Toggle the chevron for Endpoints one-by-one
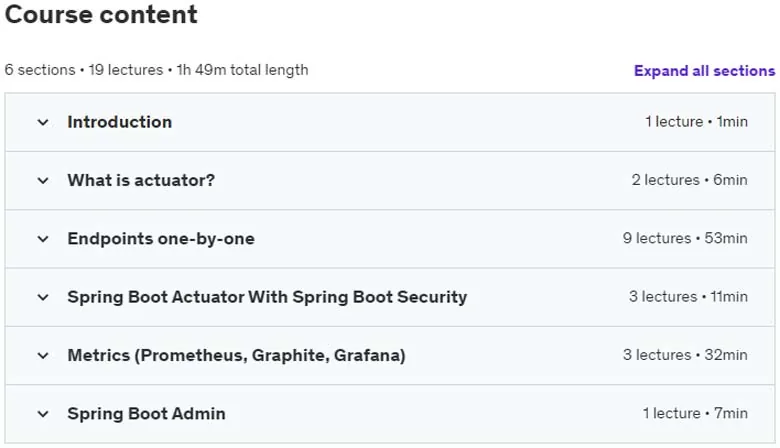Viewport: 780px width, 448px height. coord(43,239)
